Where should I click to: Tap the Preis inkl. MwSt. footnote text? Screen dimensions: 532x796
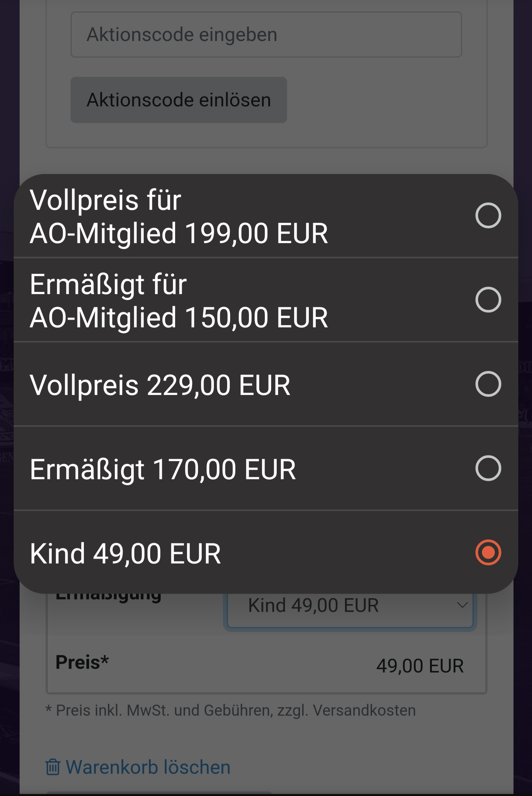tap(231, 710)
